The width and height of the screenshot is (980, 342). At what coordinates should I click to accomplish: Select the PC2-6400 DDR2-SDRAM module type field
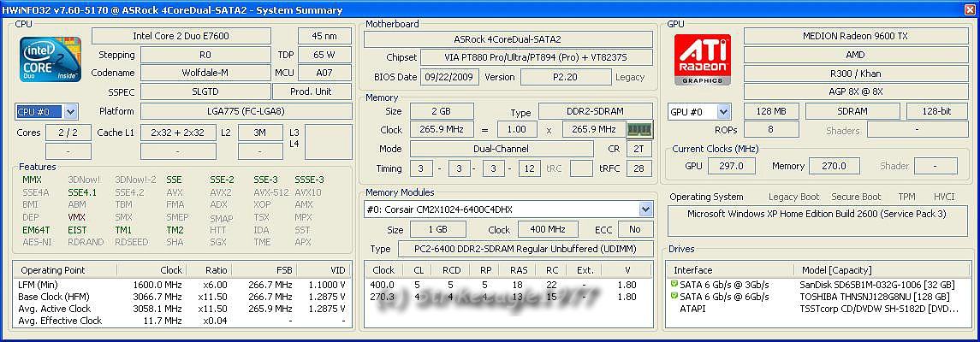tap(525, 249)
